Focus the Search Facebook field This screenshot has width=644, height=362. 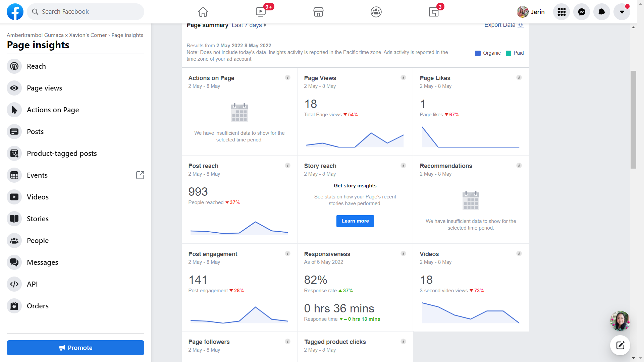(x=86, y=12)
